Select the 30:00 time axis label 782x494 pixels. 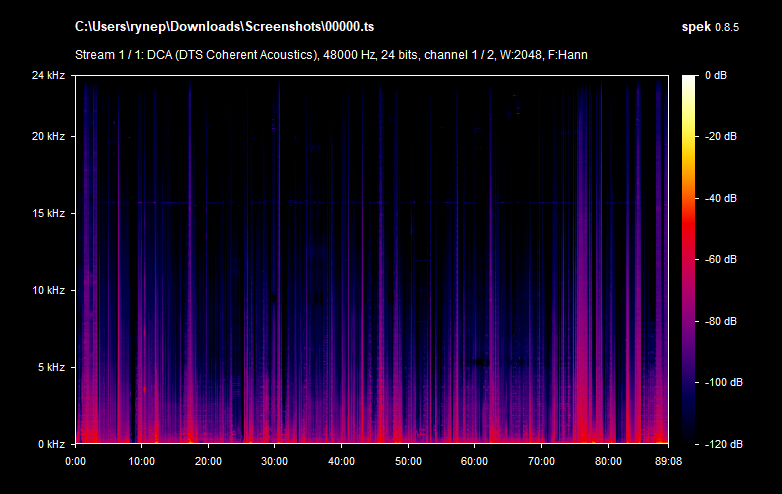pos(275,461)
